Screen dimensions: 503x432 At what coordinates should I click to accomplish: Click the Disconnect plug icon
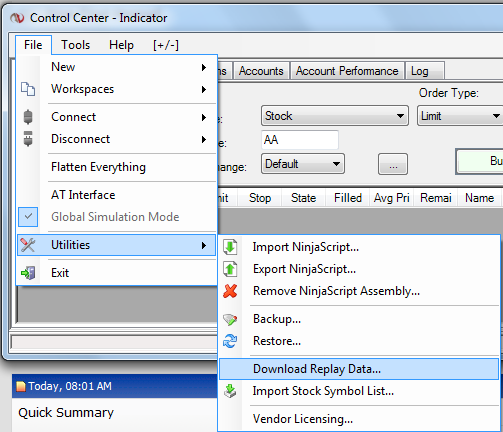coord(28,139)
